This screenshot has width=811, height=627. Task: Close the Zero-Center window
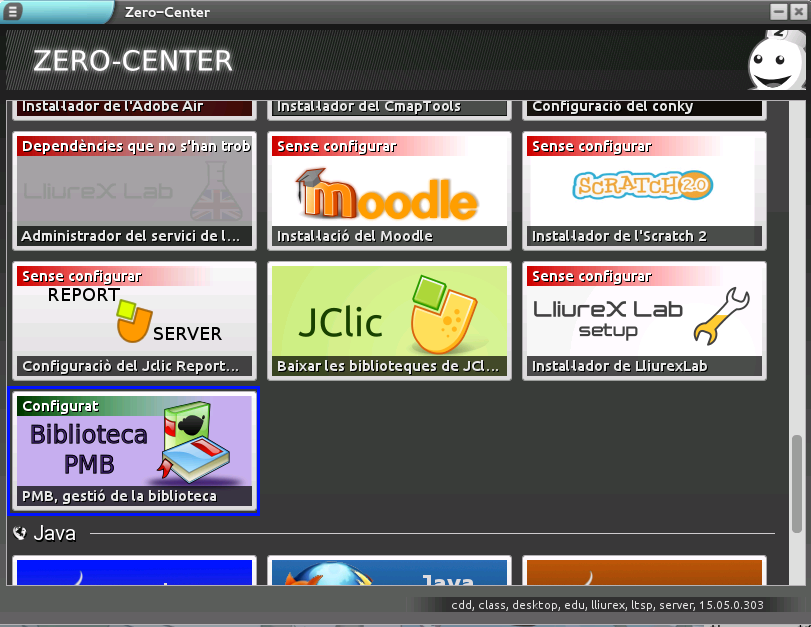797,12
